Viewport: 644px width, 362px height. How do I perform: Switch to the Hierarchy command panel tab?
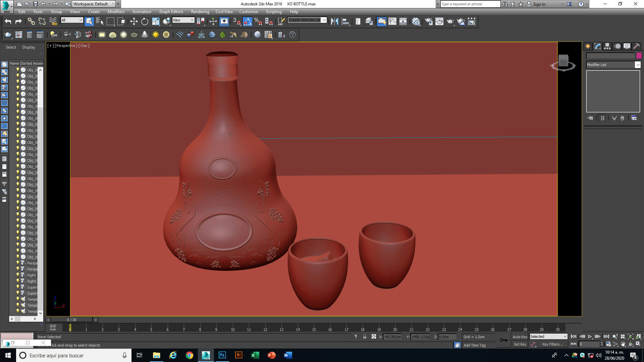tap(607, 46)
